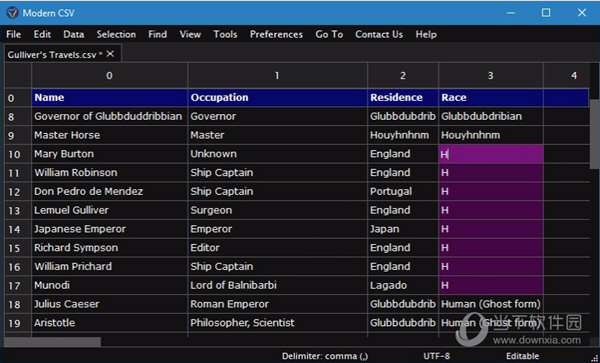The width and height of the screenshot is (600, 363).
Task: Click the Name header cell
Action: (x=109, y=98)
